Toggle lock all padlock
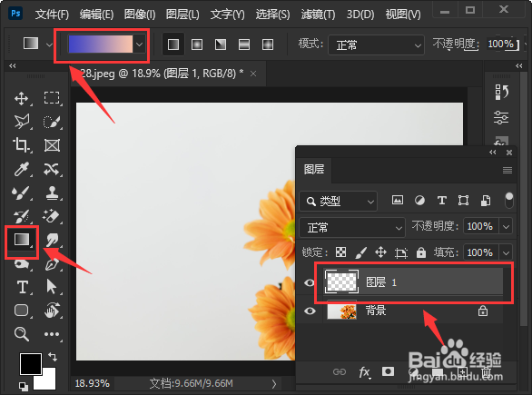 click(421, 252)
